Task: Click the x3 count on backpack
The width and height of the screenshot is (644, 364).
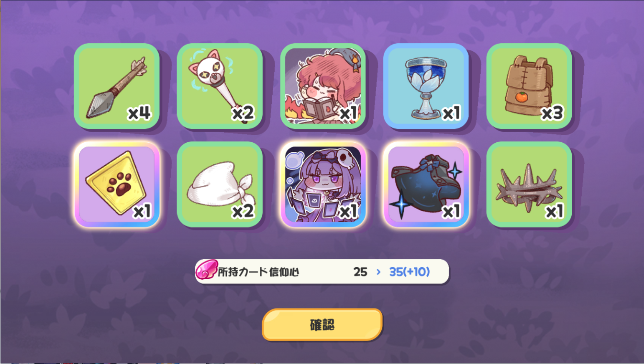Action: click(552, 114)
